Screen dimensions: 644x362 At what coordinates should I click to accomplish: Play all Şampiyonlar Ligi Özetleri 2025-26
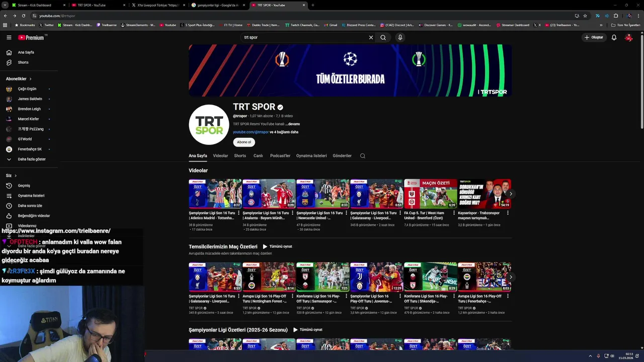pyautogui.click(x=307, y=330)
